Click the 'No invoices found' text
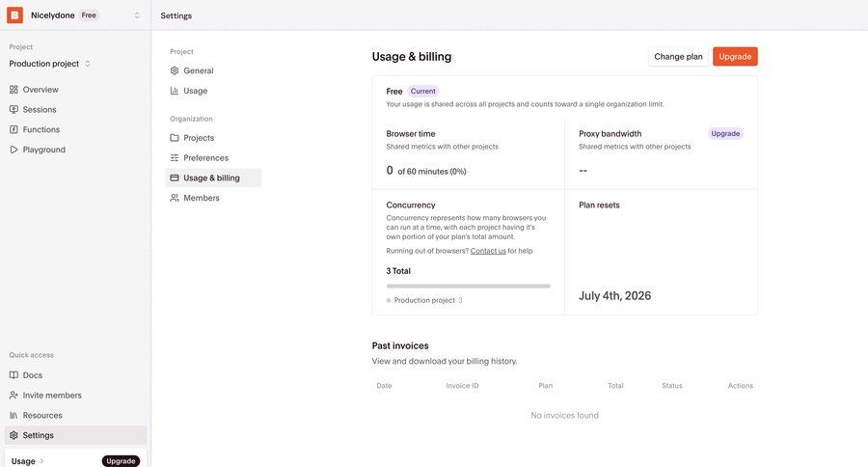 564,415
